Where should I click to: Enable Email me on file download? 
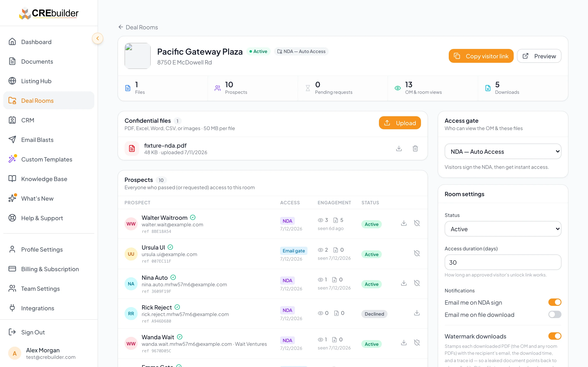[555, 315]
